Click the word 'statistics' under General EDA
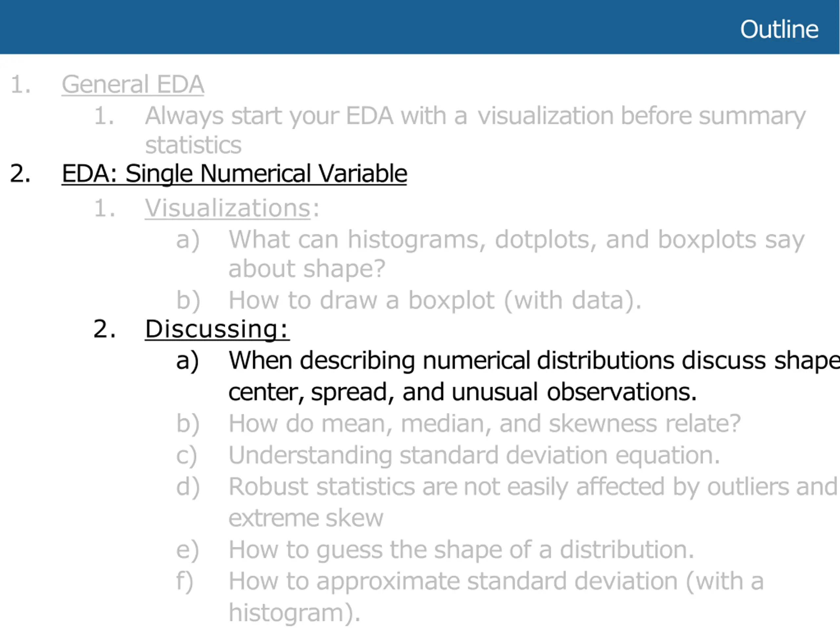Viewport: 840px width, 631px height. click(193, 145)
